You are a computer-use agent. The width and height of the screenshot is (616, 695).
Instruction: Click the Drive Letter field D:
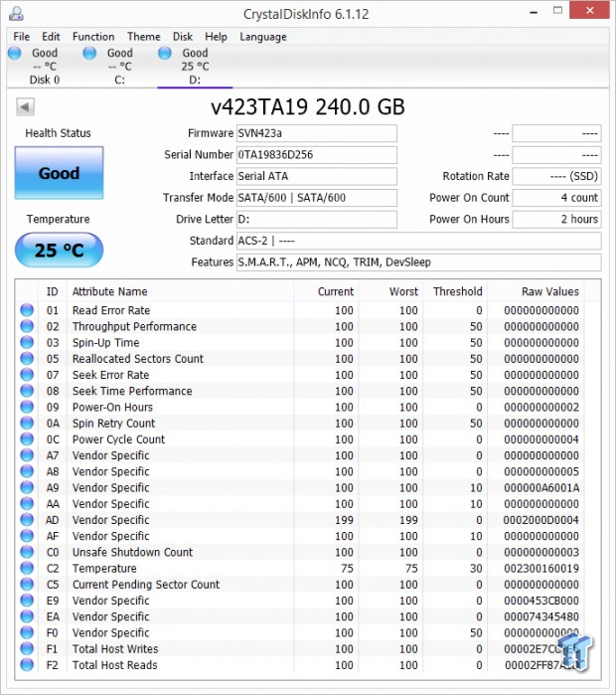click(x=317, y=220)
